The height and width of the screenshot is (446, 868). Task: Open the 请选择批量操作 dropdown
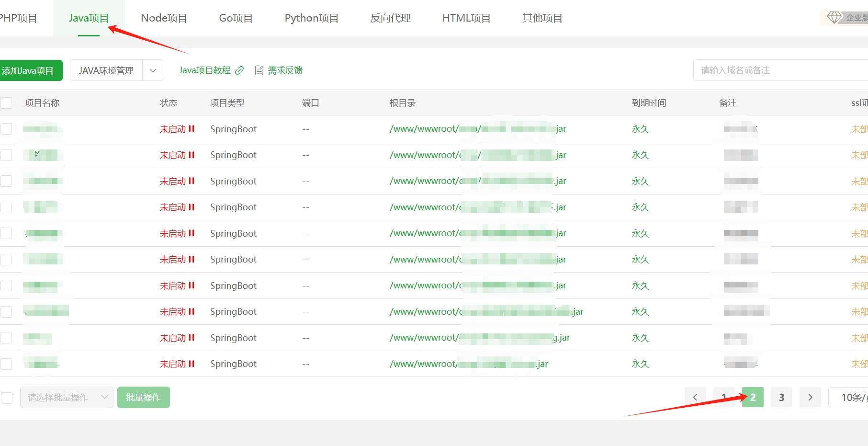pos(67,398)
